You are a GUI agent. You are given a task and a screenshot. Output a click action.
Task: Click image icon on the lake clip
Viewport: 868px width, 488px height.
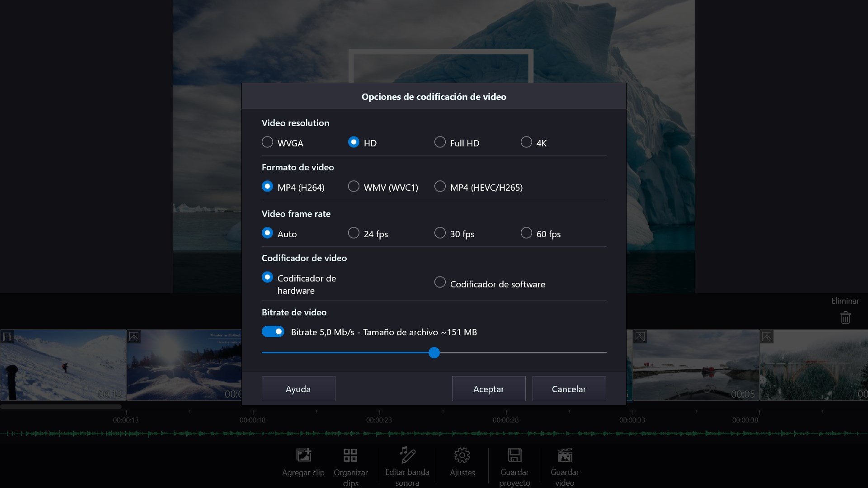640,337
